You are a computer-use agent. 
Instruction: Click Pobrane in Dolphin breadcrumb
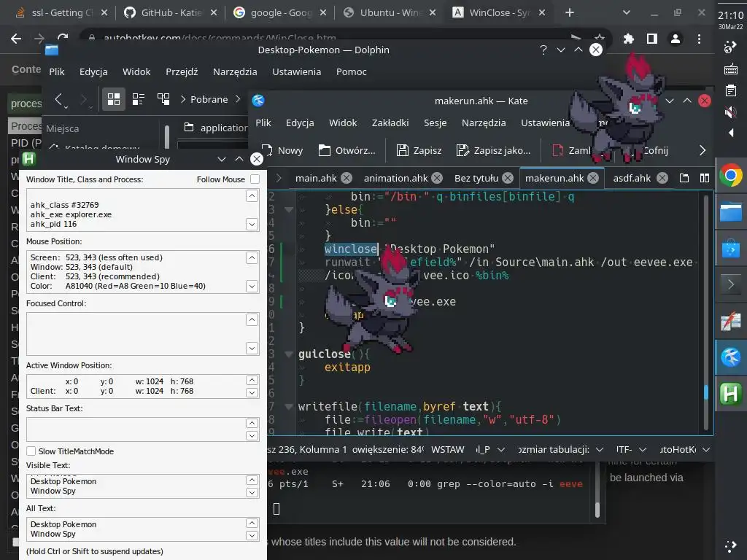(209, 99)
